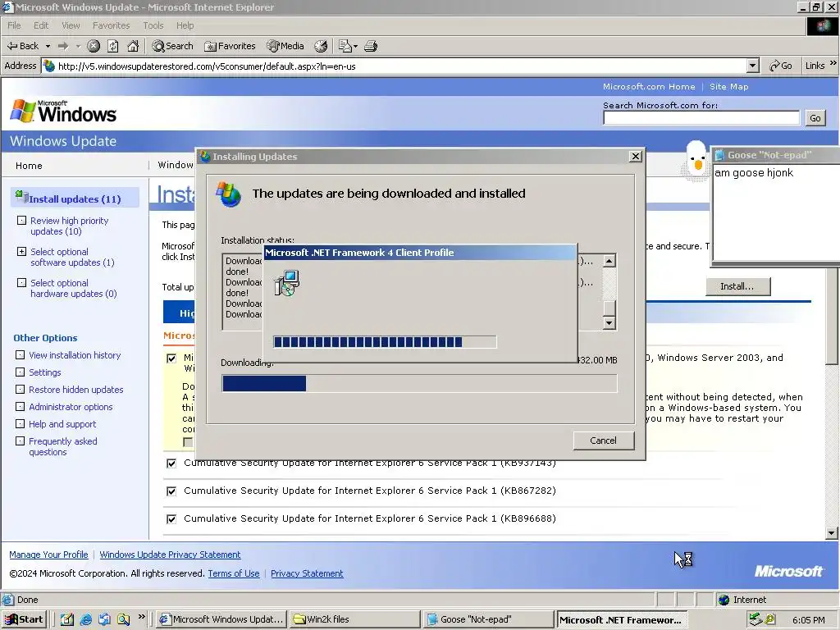Image resolution: width=840 pixels, height=630 pixels.
Task: Click the .NET Framework install progress bar
Action: [385, 342]
